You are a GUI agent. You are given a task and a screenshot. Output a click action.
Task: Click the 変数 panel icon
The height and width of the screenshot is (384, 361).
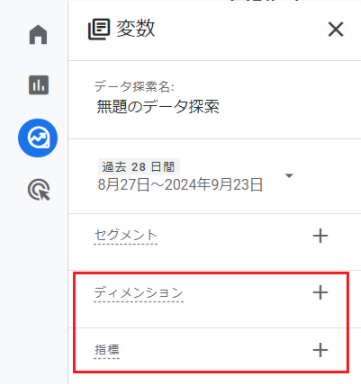(99, 29)
